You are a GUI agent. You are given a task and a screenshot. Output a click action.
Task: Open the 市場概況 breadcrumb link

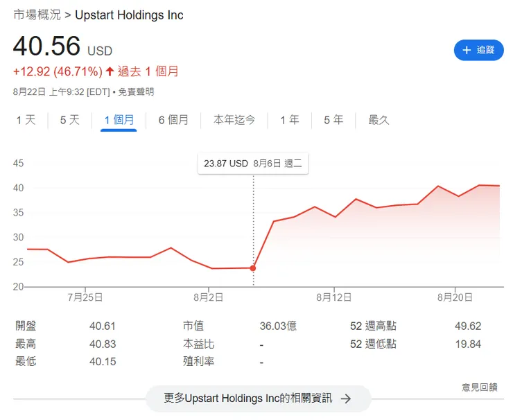point(37,15)
